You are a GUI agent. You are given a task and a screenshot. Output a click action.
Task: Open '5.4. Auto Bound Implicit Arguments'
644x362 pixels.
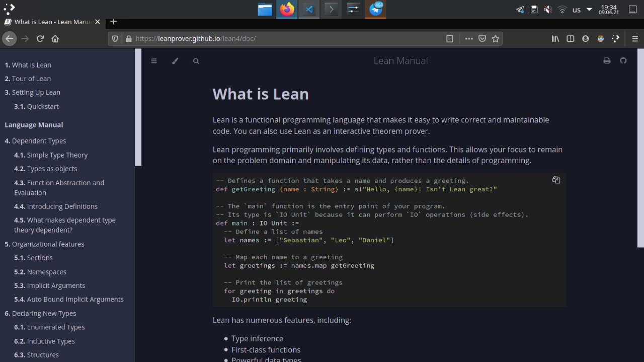(x=69, y=299)
